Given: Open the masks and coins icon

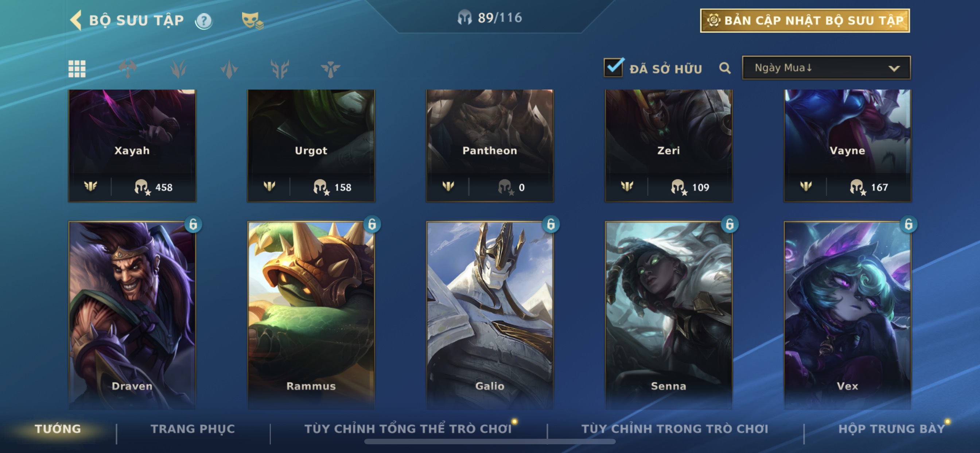Looking at the screenshot, I should tap(253, 20).
